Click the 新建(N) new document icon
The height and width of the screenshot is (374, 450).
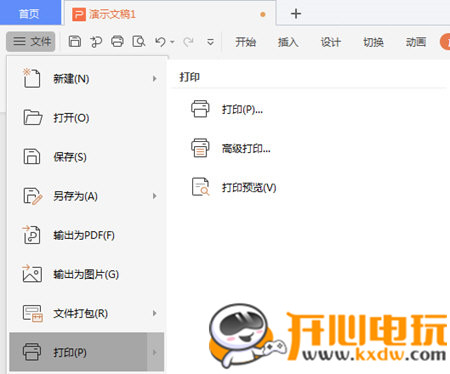coord(32,78)
